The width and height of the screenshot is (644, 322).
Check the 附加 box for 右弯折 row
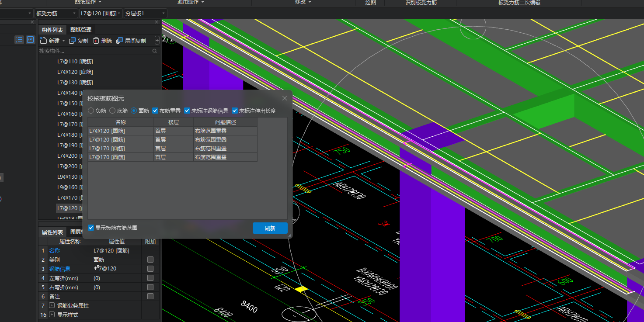coord(150,287)
